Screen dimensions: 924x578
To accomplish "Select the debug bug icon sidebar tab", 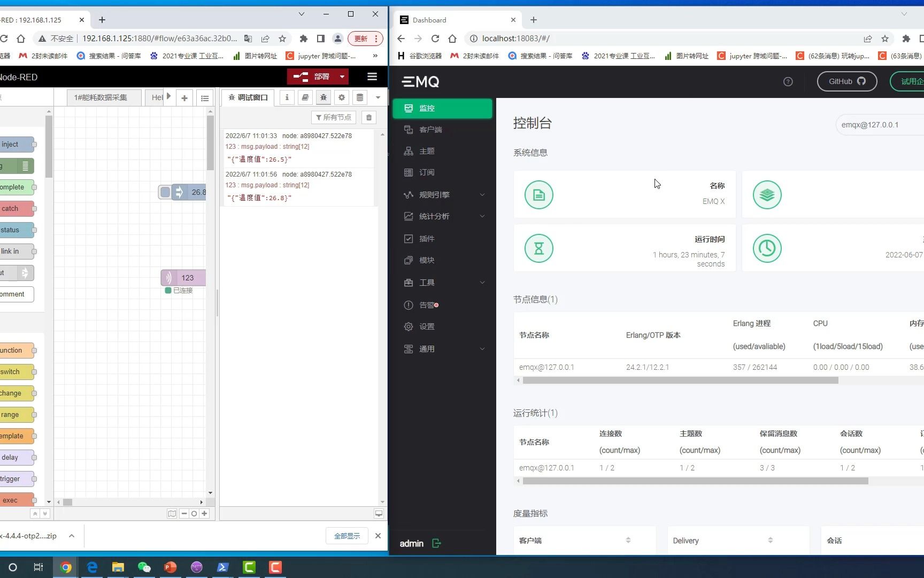I will coord(324,97).
